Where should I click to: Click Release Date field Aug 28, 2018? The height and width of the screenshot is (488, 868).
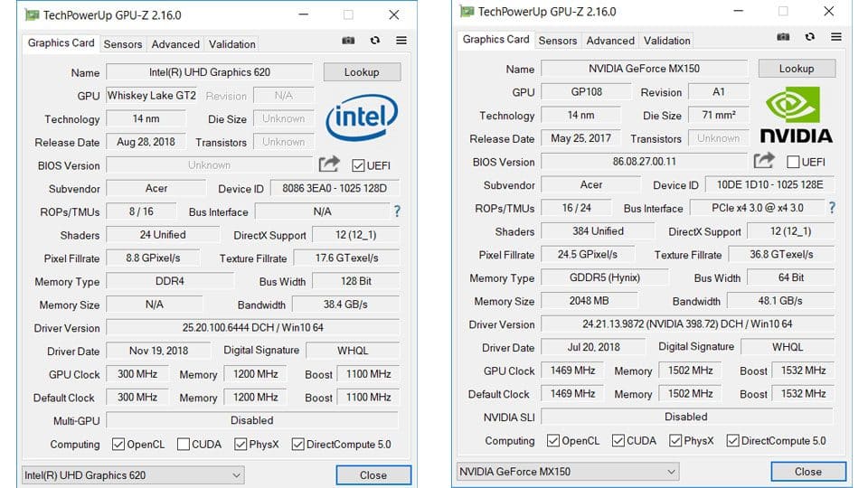(x=146, y=142)
